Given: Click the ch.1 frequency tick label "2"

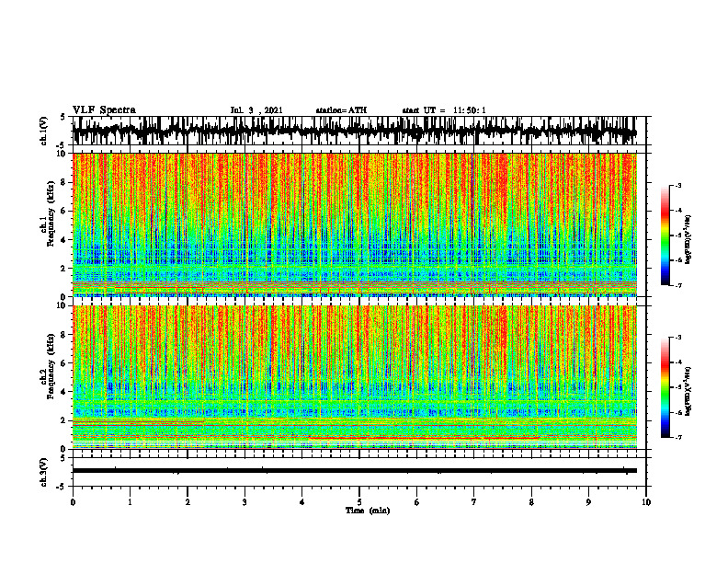Looking at the screenshot, I should pos(64,269).
